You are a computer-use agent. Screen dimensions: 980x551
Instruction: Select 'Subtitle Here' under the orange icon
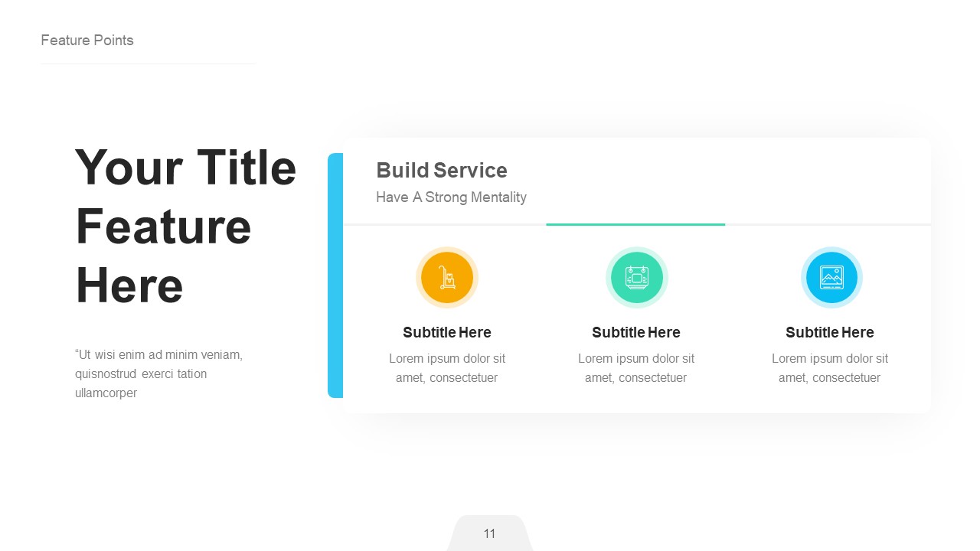tap(447, 332)
